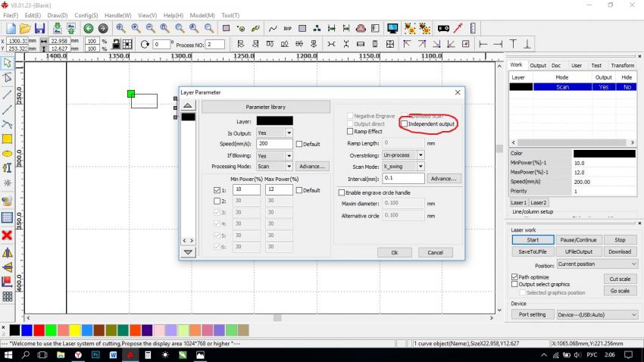Enable the Independent output checkbox
Image resolution: width=644 pixels, height=362 pixels.
coord(405,123)
